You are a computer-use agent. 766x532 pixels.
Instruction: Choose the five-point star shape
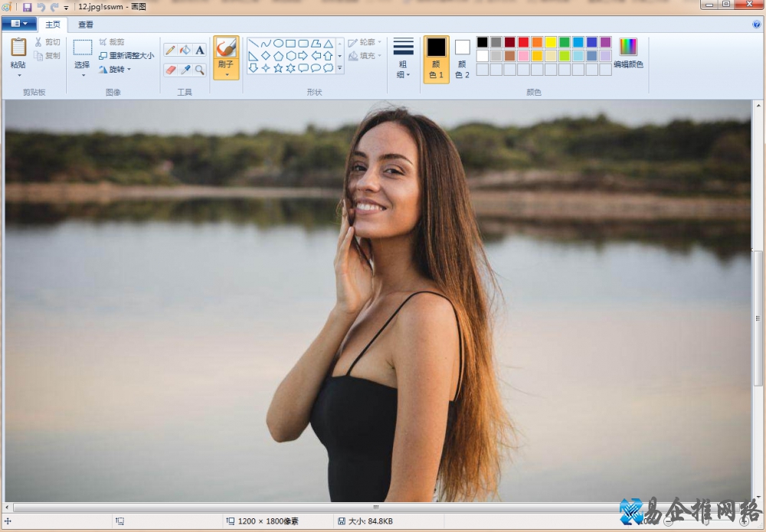click(278, 68)
